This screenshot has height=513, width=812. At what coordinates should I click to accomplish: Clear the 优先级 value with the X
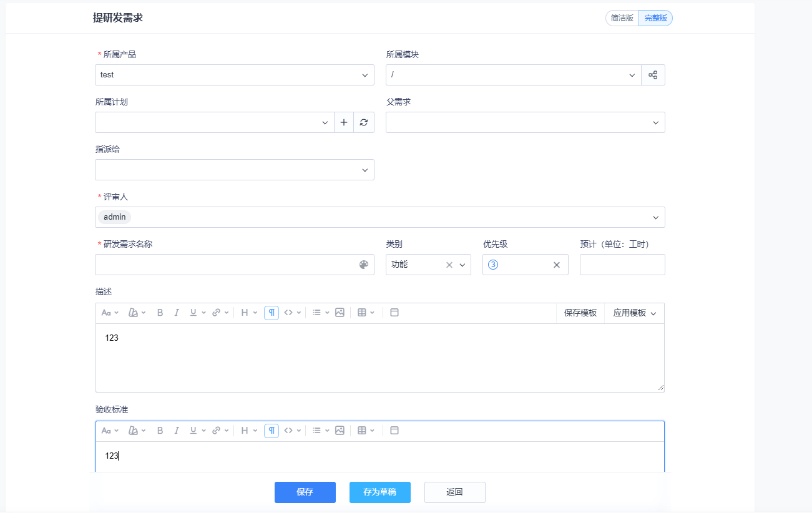coord(557,265)
